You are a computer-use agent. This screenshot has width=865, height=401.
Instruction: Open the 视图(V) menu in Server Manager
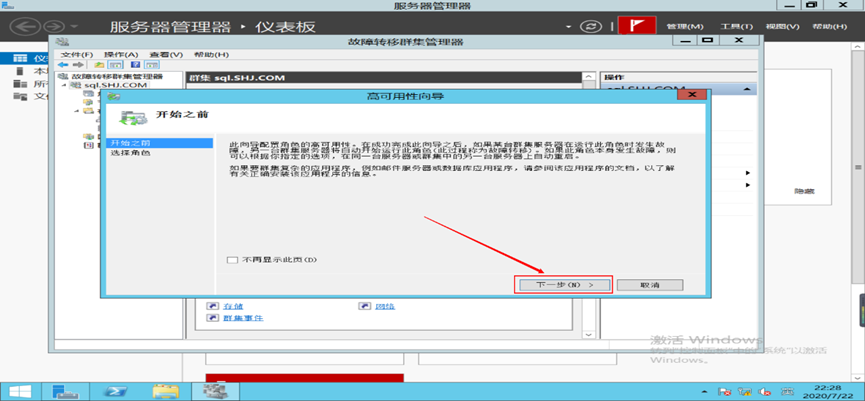(x=782, y=26)
